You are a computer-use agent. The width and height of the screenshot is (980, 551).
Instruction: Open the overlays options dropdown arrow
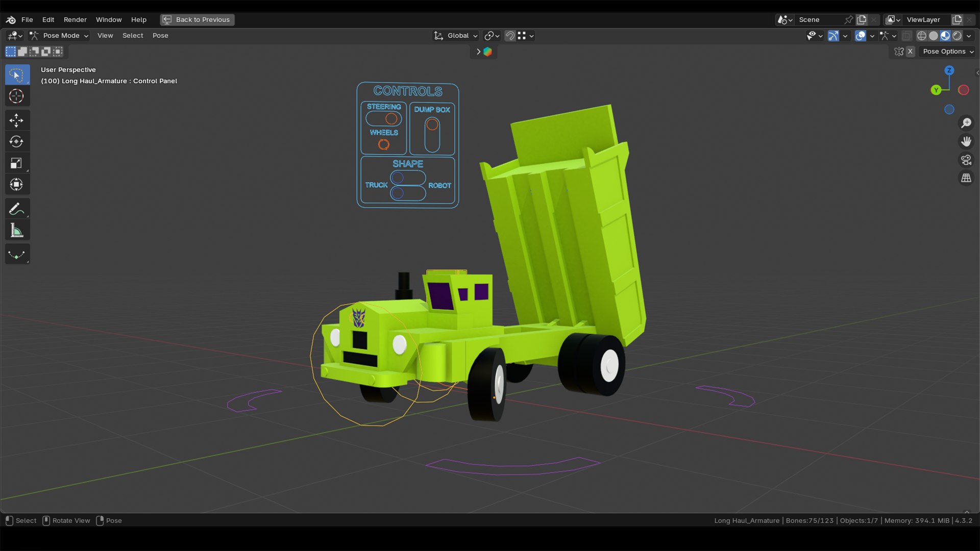pyautogui.click(x=872, y=36)
